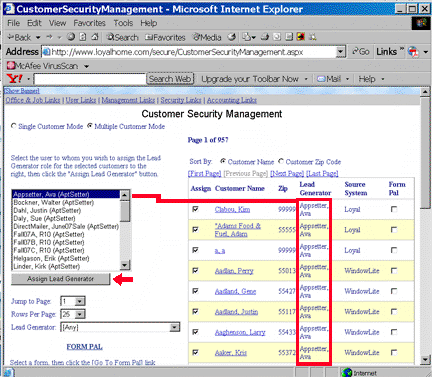This screenshot has height=377, width=432.
Task: Open Yahoo toolbar Help dropdown arrow
Action: tap(383, 79)
